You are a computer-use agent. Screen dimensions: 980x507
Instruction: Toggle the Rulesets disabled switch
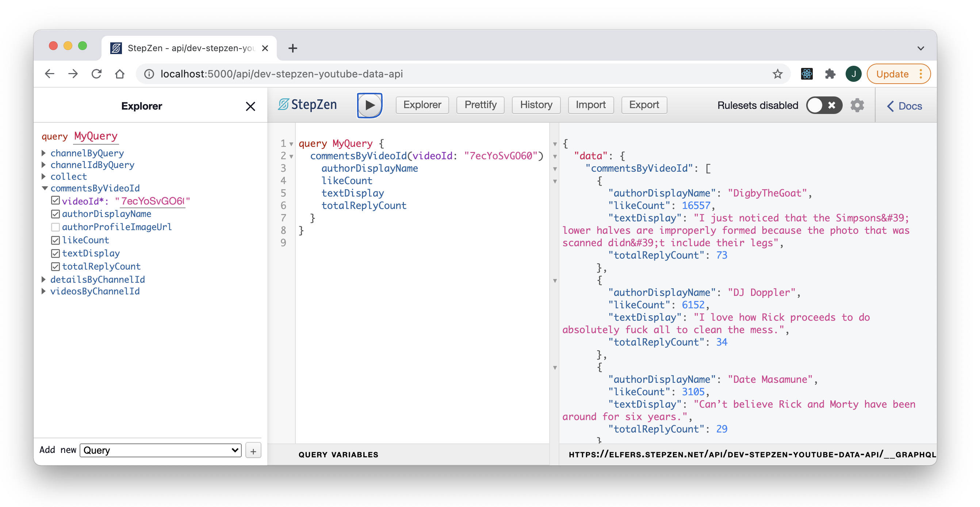pos(824,105)
